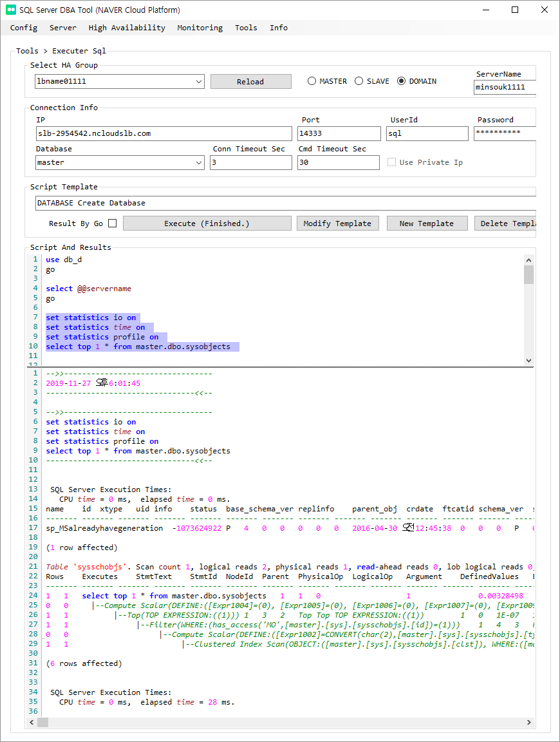
Task: Click the Port field showing 14333
Action: (339, 133)
